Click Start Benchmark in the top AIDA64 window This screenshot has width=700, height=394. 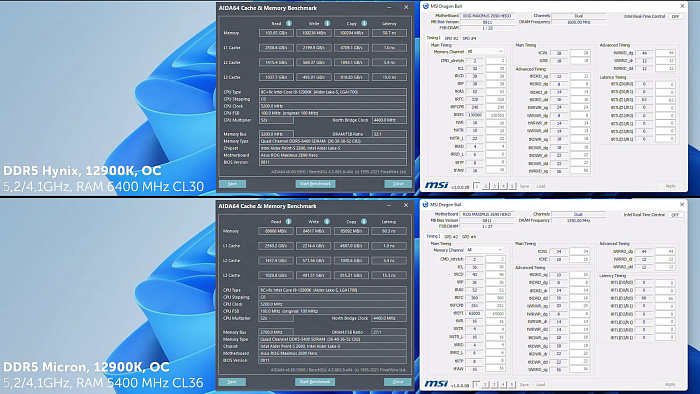click(x=315, y=184)
